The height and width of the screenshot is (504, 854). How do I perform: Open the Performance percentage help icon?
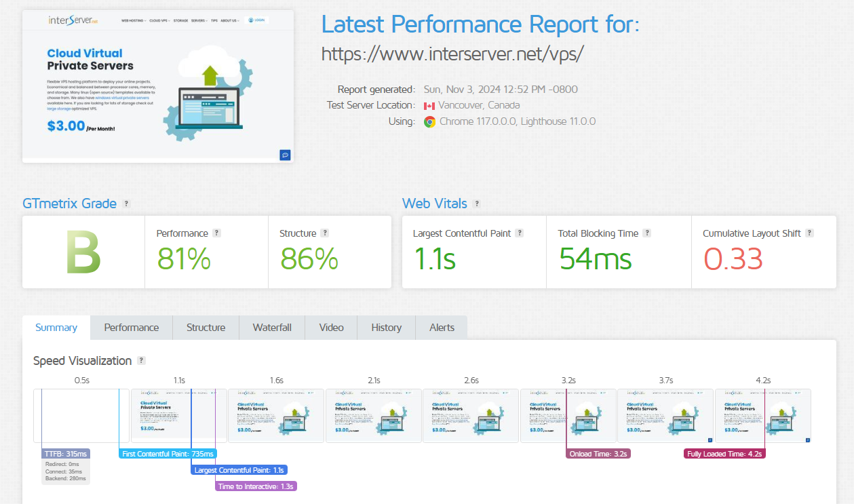216,233
